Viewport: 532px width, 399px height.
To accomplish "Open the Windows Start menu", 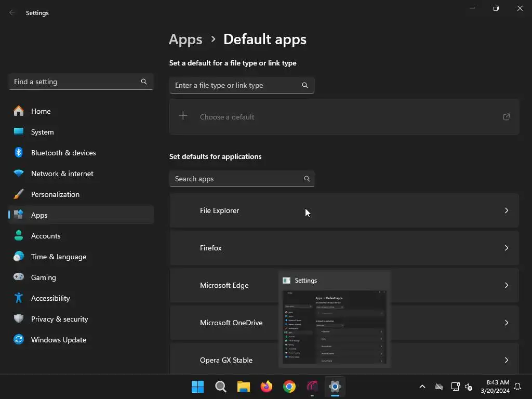I will click(197, 387).
